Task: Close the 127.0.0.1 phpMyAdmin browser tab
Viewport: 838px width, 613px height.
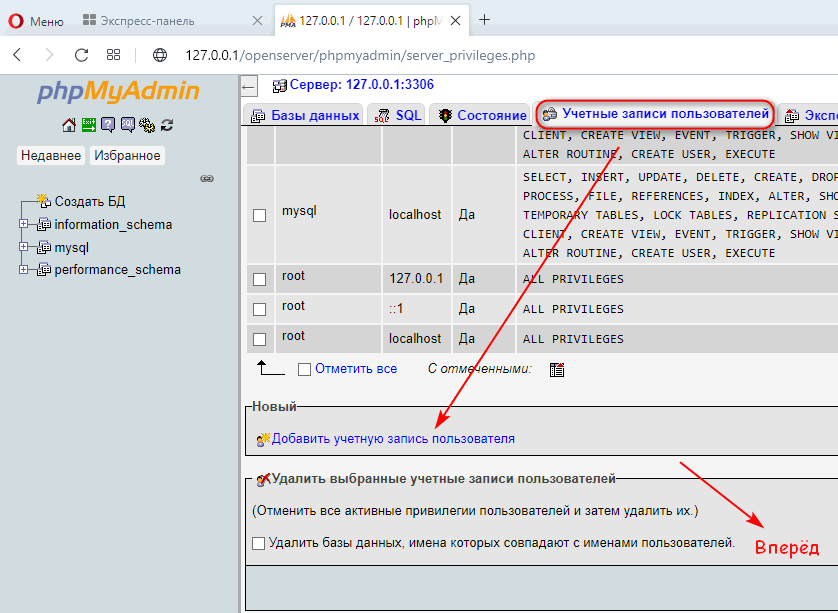Action: [x=456, y=20]
